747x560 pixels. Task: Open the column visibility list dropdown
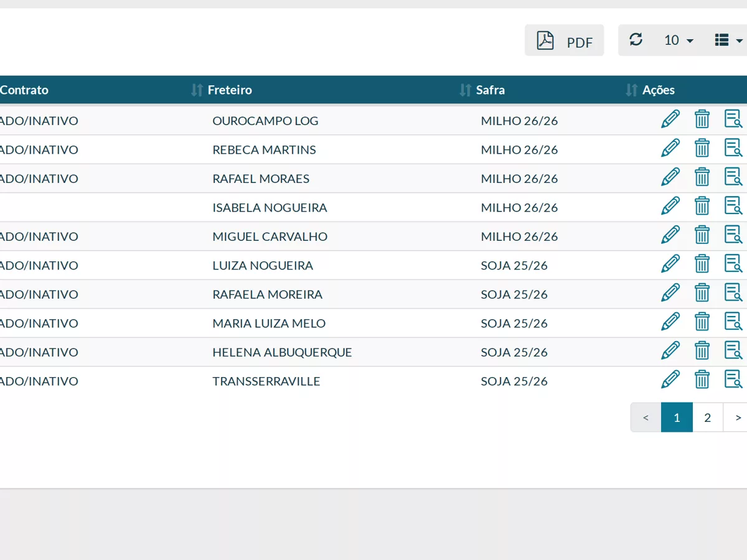click(x=728, y=40)
